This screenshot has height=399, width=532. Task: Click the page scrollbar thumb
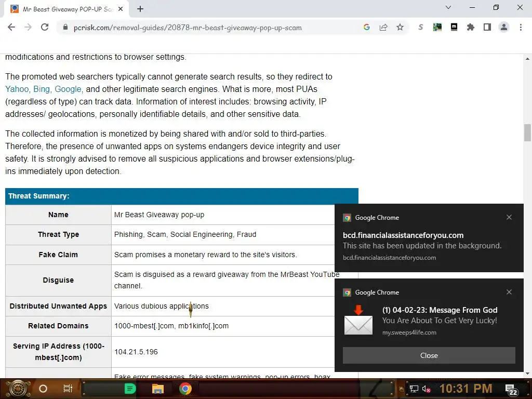pyautogui.click(x=527, y=132)
